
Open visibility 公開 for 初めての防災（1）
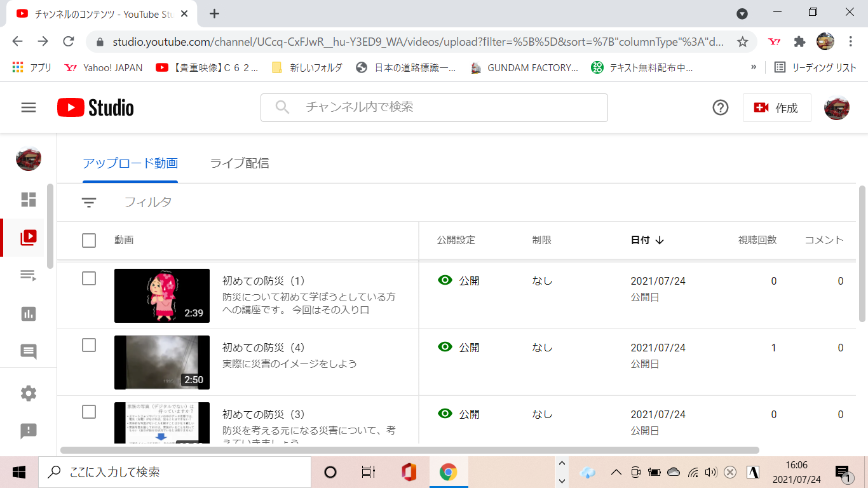click(459, 281)
